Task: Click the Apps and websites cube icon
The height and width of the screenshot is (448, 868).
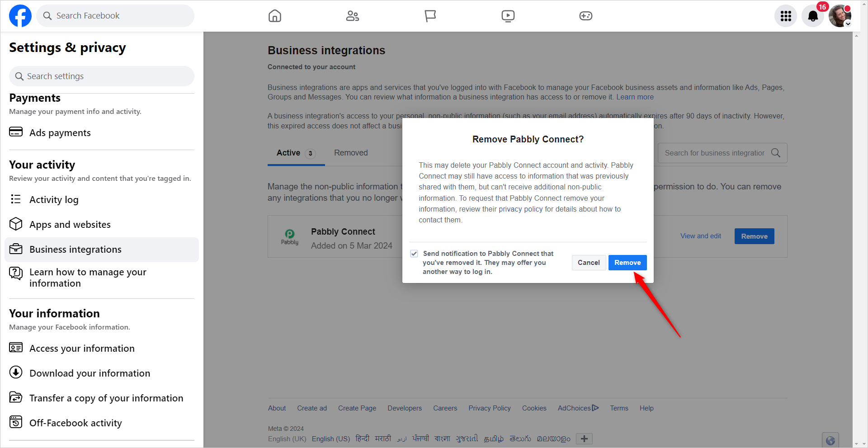Action: point(16,224)
